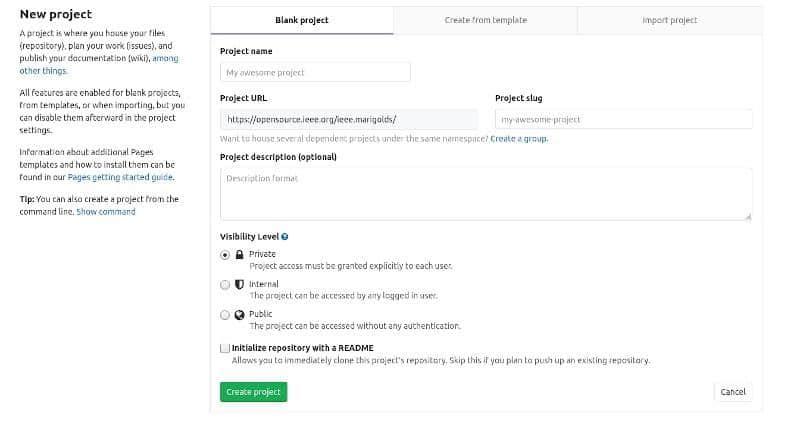Open the Create from template tab

click(x=485, y=20)
